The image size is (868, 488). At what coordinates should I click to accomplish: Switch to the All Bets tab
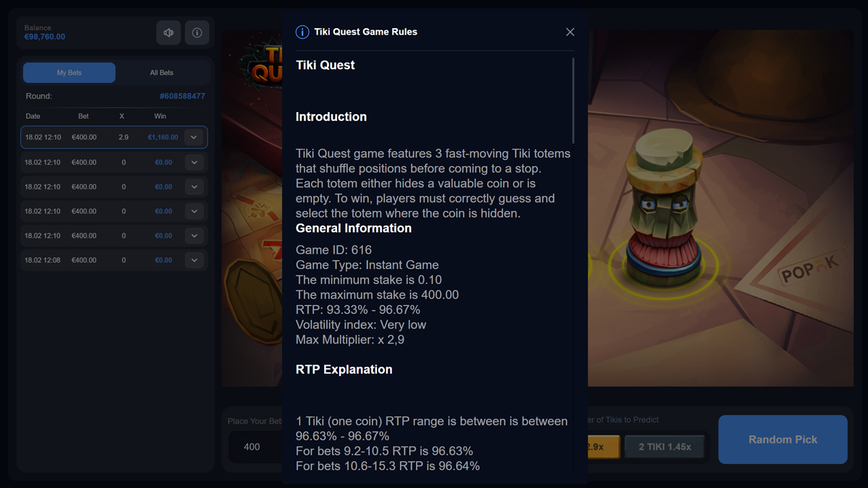(x=161, y=72)
